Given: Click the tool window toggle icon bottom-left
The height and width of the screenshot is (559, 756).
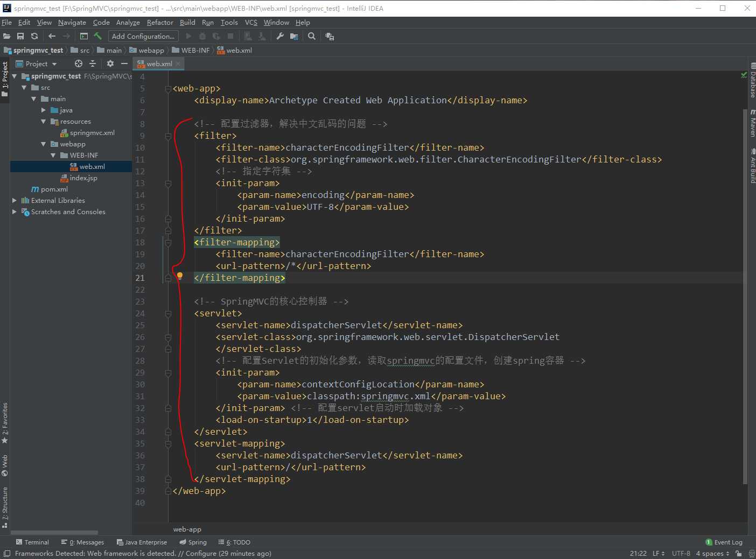Looking at the screenshot, I should 7,553.
